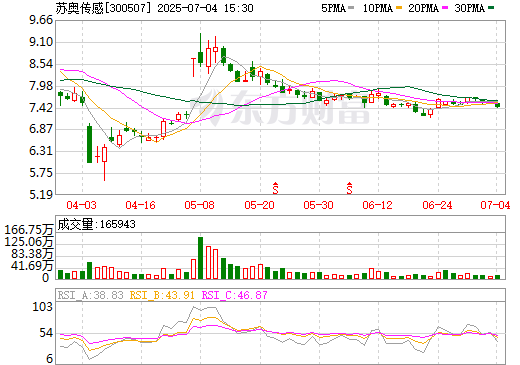Click the 05-08 date label on axis
Viewport: 520px width, 365px height.
click(x=200, y=205)
